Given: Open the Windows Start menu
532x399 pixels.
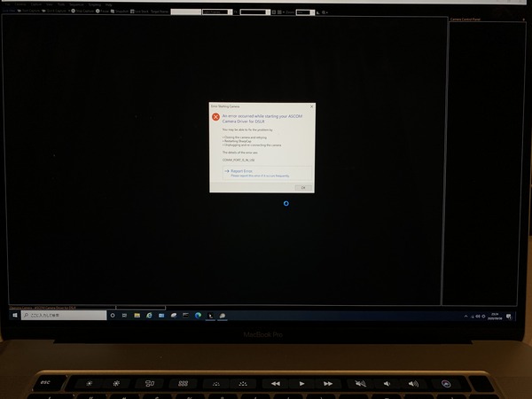Looking at the screenshot, I should pos(15,316).
